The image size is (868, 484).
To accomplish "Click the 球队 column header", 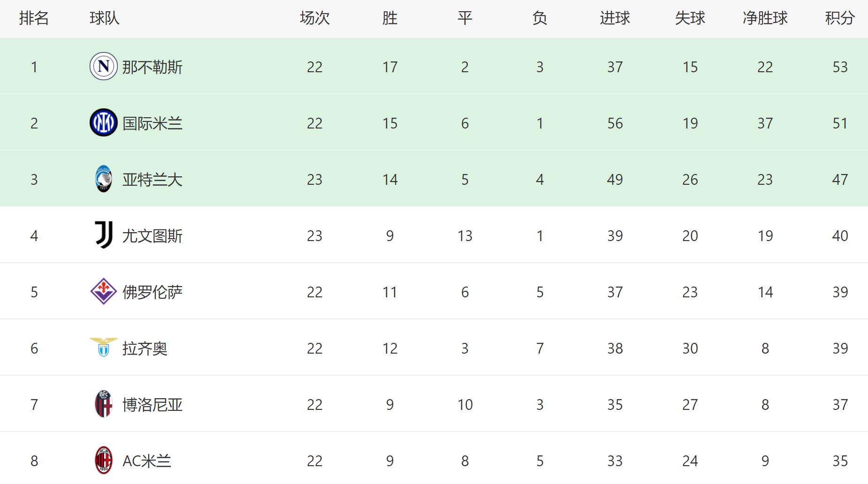I will [x=104, y=18].
